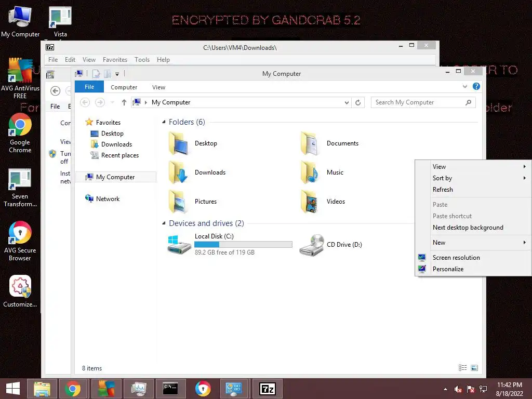
Task: Select the Local Disk (C:) drive icon
Action: pyautogui.click(x=179, y=244)
